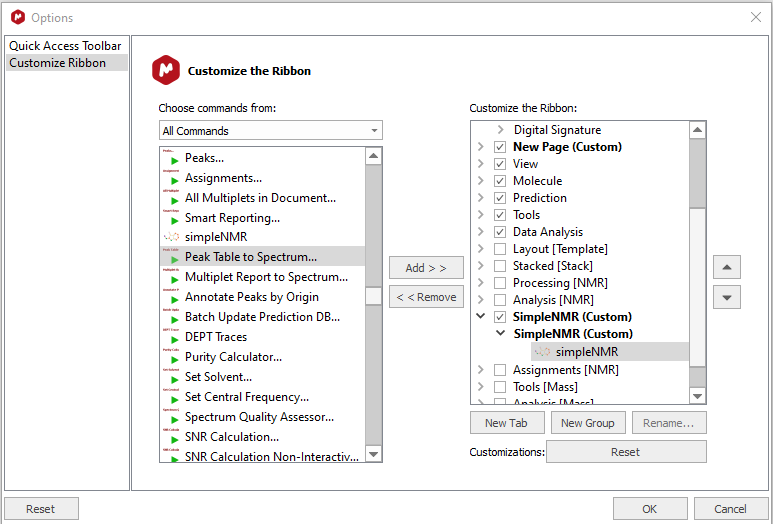The width and height of the screenshot is (773, 524).
Task: Click the Cancel button
Action: 731,509
